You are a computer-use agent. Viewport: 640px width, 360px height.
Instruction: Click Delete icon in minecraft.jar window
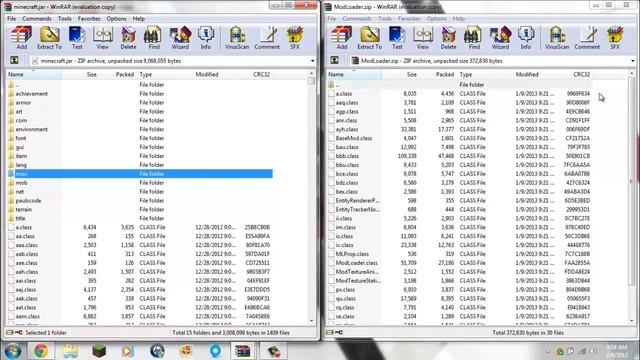128,38
